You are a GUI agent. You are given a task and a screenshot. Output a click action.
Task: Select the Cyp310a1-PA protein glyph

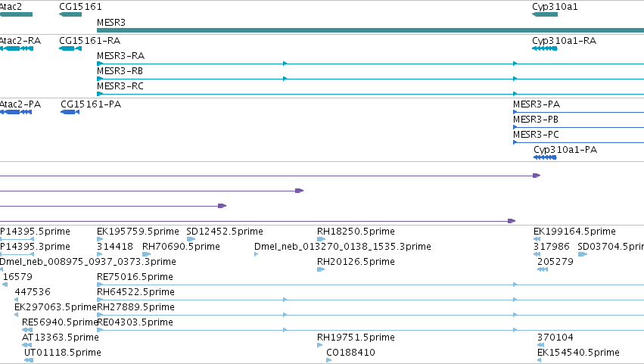pos(545,157)
